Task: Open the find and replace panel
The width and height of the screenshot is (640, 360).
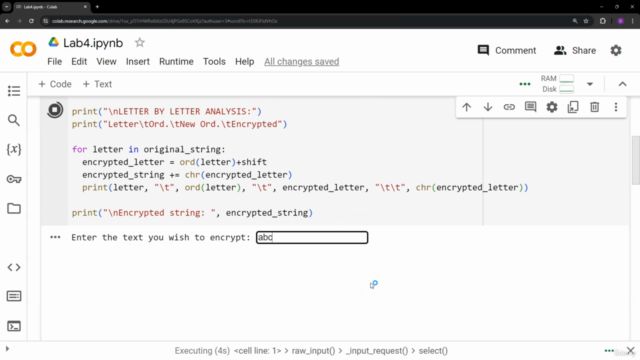Action: click(14, 120)
